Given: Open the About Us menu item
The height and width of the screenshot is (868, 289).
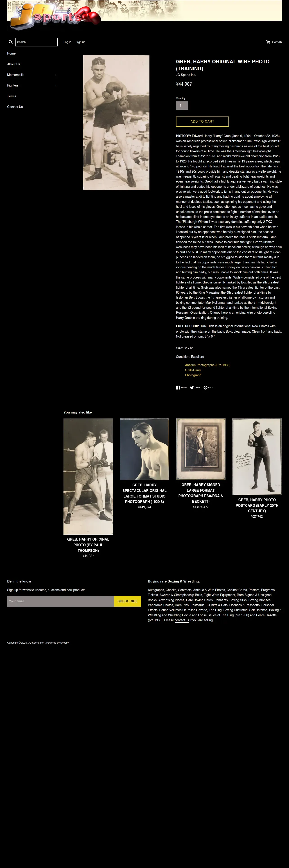Looking at the screenshot, I should coord(14,64).
